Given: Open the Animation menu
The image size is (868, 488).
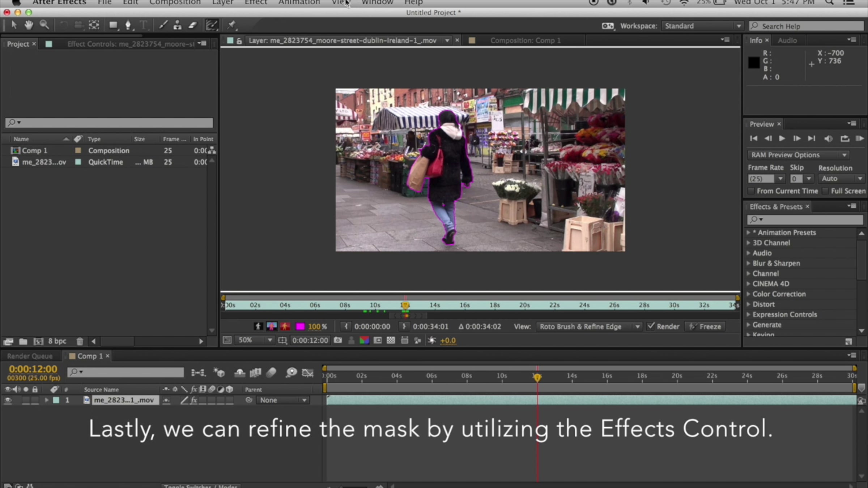Looking at the screenshot, I should tap(299, 3).
